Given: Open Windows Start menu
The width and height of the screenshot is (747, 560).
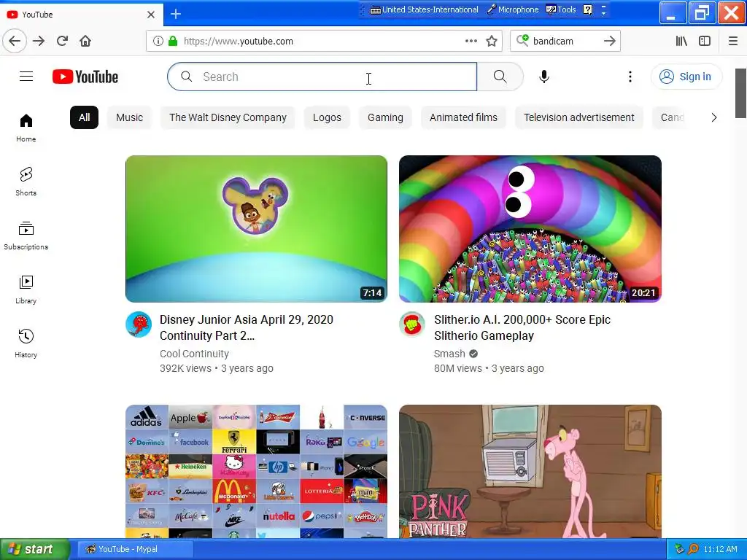Looking at the screenshot, I should (x=35, y=549).
